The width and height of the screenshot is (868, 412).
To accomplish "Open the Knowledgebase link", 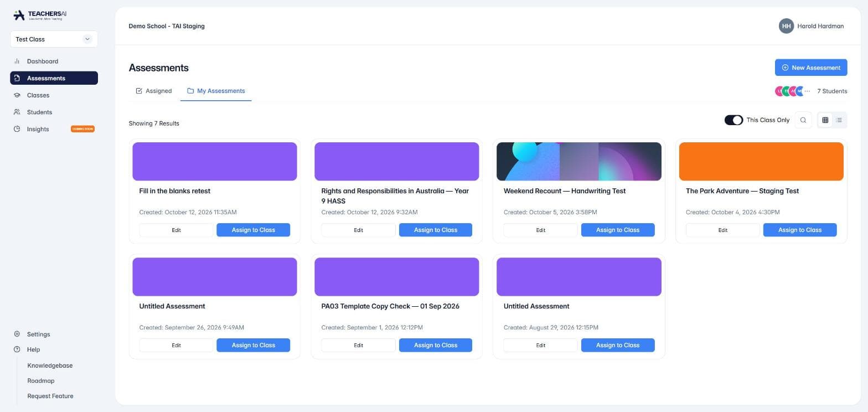I will click(x=50, y=365).
